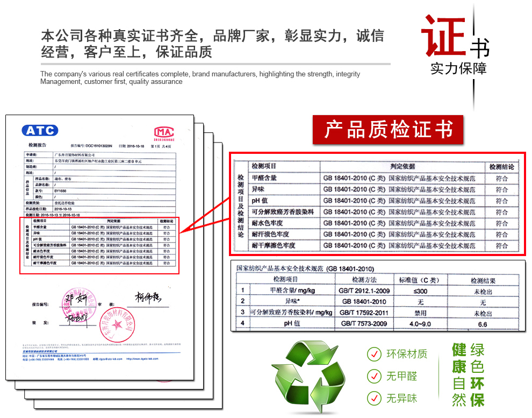
Task: Click the Chinese headline about 真实证书齐全
Action: click(x=212, y=44)
